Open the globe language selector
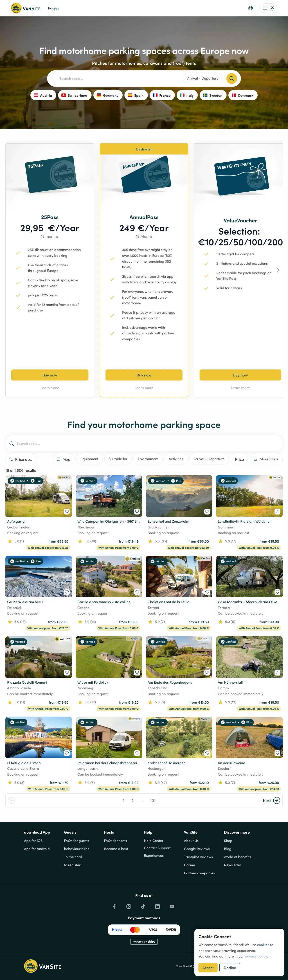Viewport: 288px width, 980px height. (x=251, y=8)
